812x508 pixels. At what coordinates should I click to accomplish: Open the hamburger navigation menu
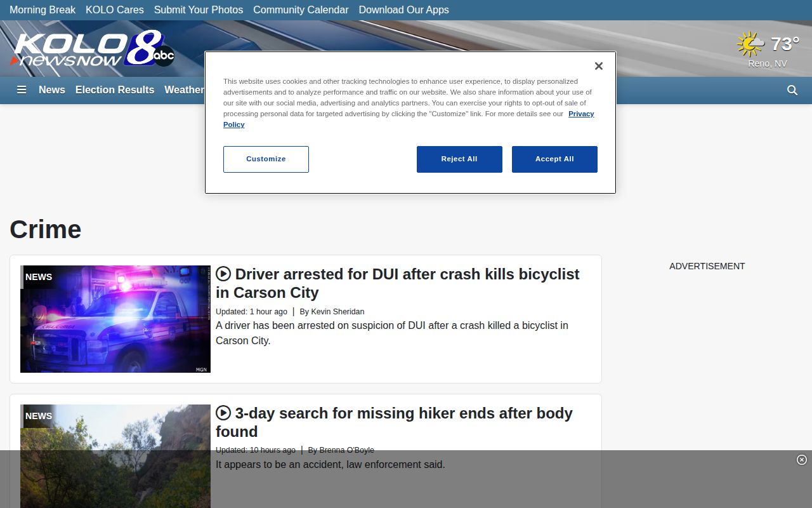pos(22,90)
